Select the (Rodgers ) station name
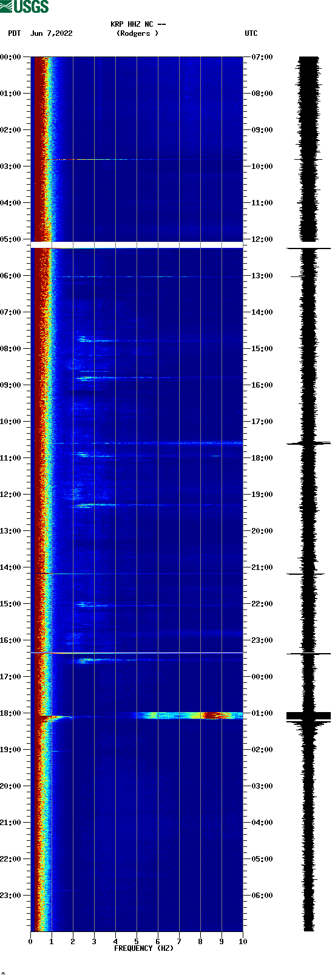The height and width of the screenshot is (980, 335). 137,33
